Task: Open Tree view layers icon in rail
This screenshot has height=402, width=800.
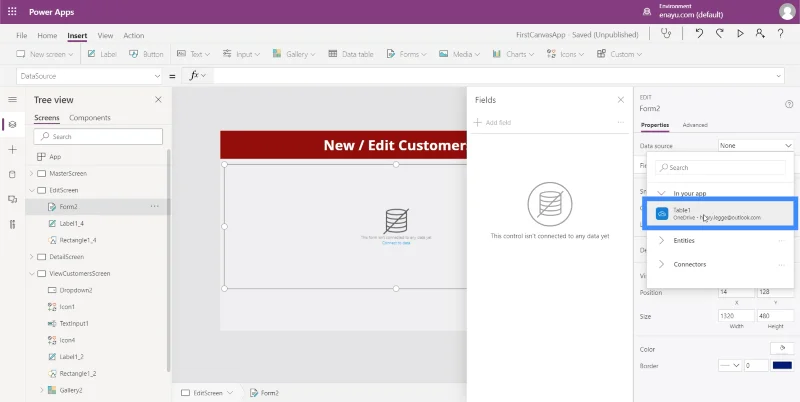Action: (13, 124)
